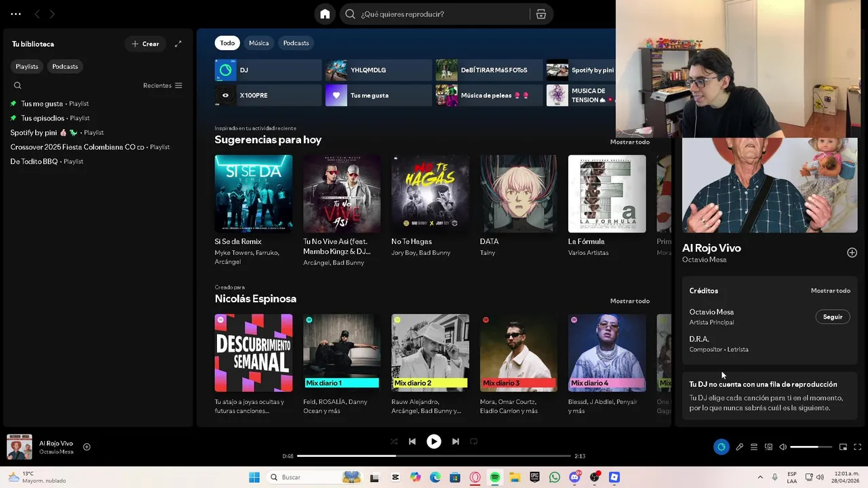868x488 pixels.
Task: Select the Todo filter chip
Action: [227, 43]
